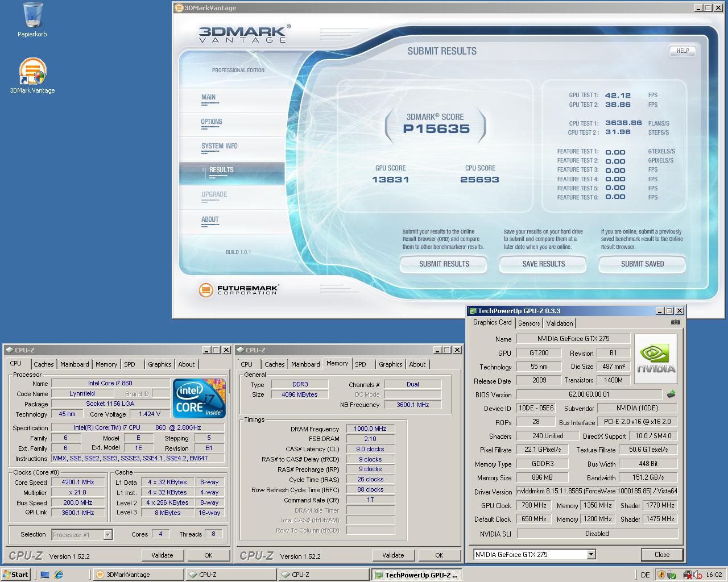This screenshot has width=728, height=582.
Task: Open the SPD tab in the CPU-Z Memory window
Action: [x=361, y=364]
